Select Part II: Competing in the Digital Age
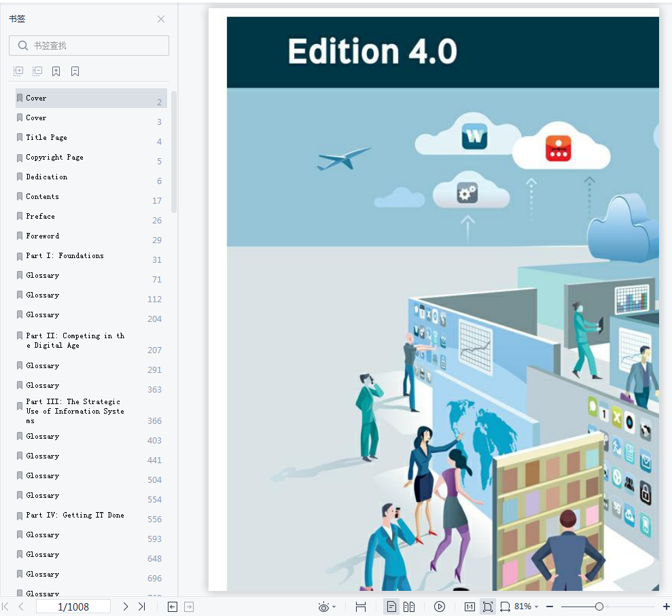Viewport: 672px width, 616px height. pos(91,340)
